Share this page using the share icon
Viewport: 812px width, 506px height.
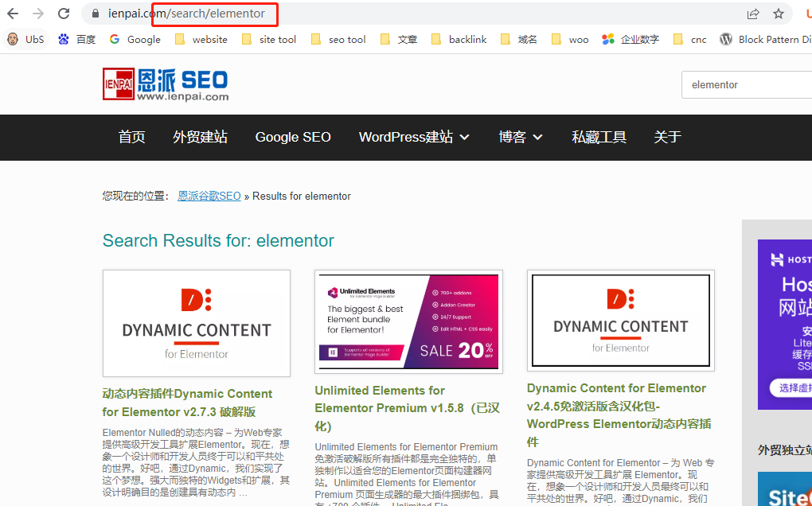coord(753,14)
